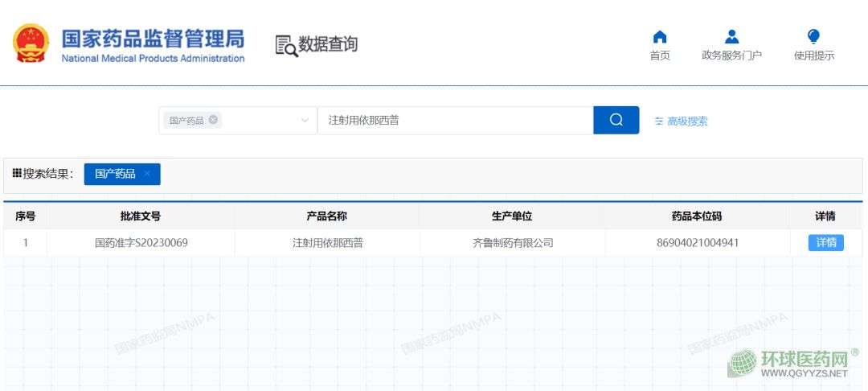Close the 国产药品 search result tab
Screen dimensions: 868x391
147,174
